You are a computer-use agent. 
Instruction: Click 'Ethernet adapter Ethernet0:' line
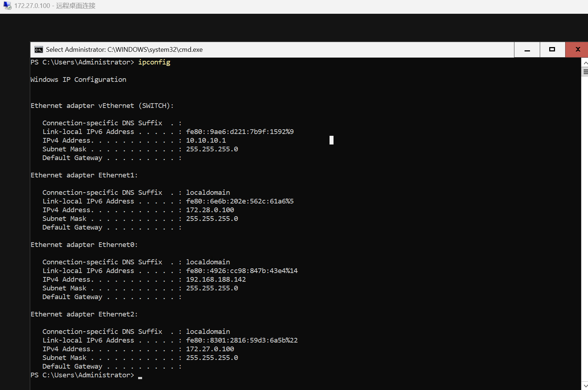pyautogui.click(x=84, y=244)
